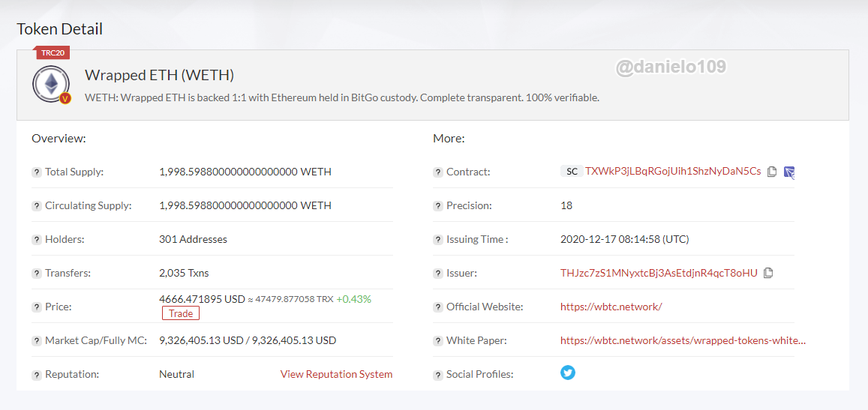Image resolution: width=868 pixels, height=410 pixels.
Task: Open the wrapped tokens white paper link
Action: point(683,340)
